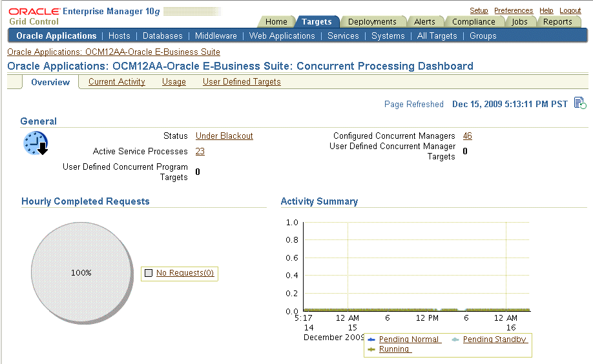
Task: Open the Configured Concurrent Managers count 46
Action: pos(468,136)
